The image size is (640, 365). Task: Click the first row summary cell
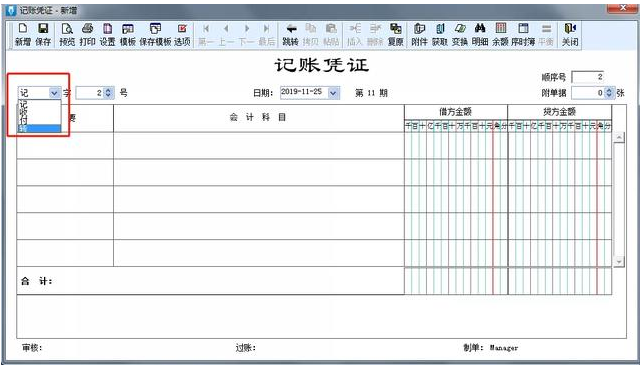(65, 145)
